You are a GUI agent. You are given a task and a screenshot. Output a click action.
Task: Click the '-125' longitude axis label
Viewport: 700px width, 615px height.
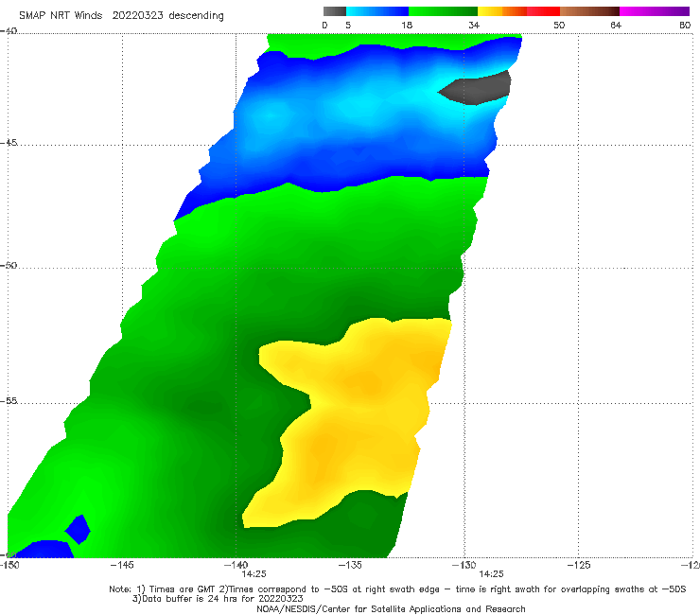point(579,565)
